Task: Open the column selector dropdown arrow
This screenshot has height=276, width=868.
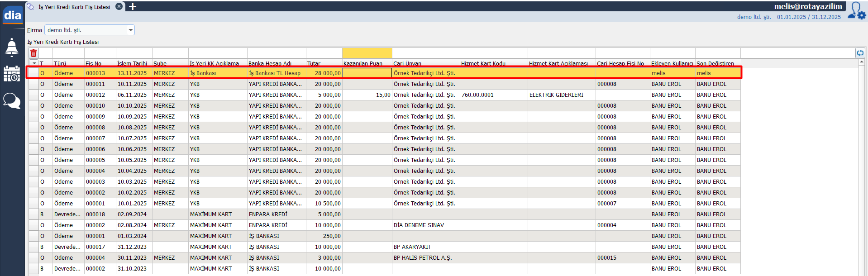Action: pos(34,63)
